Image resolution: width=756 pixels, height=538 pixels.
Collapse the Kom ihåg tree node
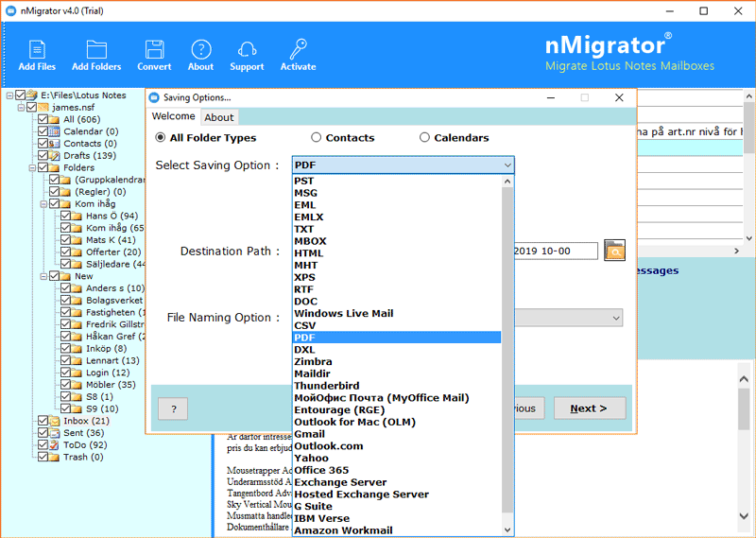tap(43, 203)
